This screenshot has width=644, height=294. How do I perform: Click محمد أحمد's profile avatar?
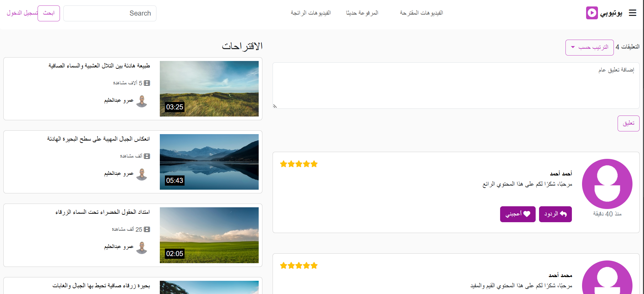pos(607,277)
